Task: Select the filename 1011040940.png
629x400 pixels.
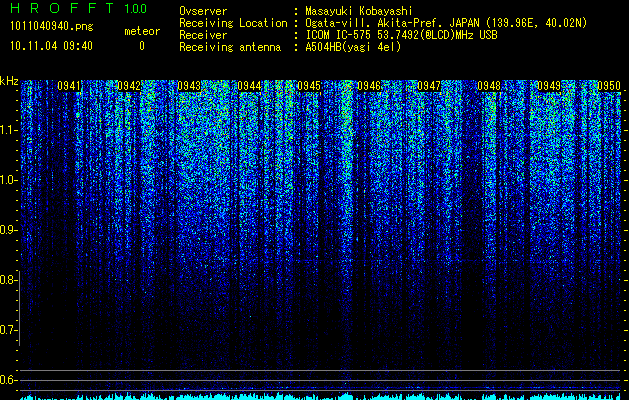Action: (x=52, y=27)
